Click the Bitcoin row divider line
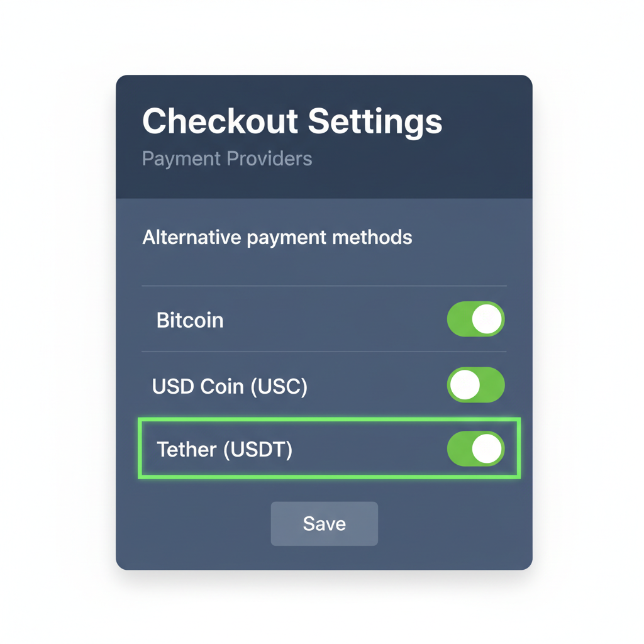 [324, 350]
